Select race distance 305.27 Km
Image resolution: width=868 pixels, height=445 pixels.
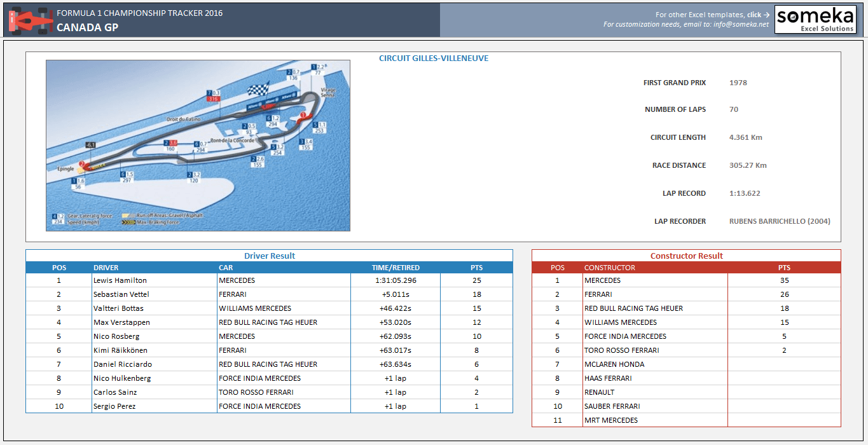748,165
